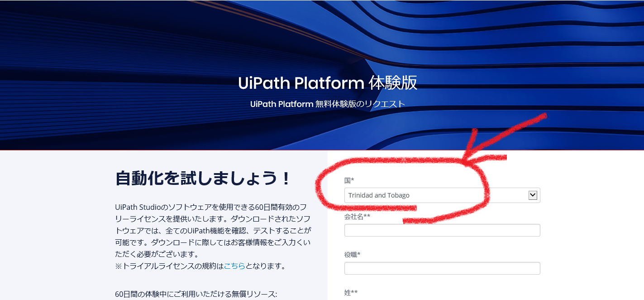The height and width of the screenshot is (300, 644).
Task: Click the 役職 job title input field
Action: tap(442, 268)
